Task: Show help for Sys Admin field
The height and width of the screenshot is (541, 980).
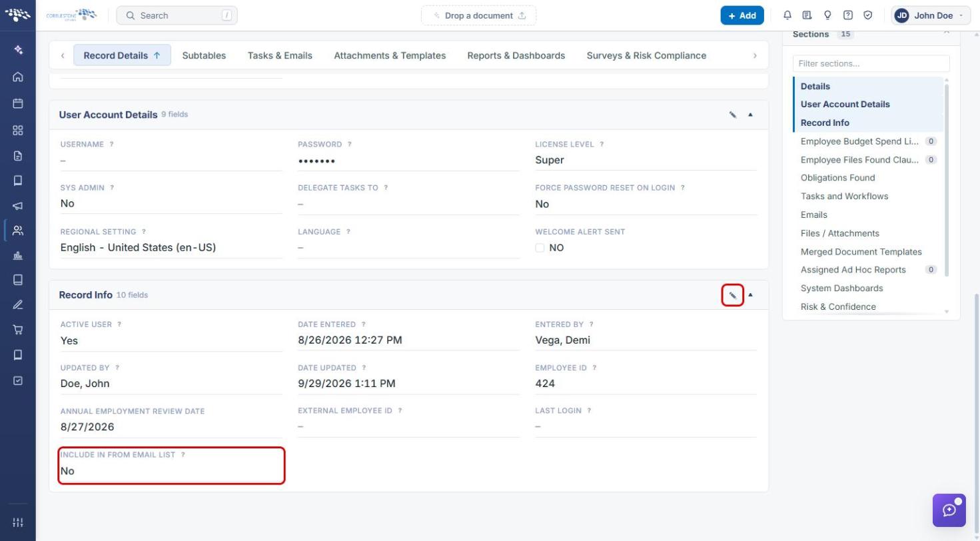Action: click(112, 188)
